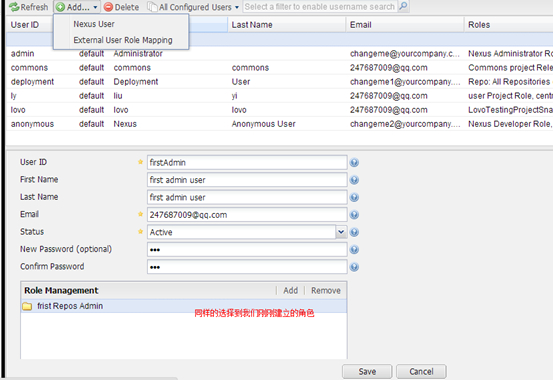The image size is (553, 380).
Task: Click the Cancel button
Action: 421,372
